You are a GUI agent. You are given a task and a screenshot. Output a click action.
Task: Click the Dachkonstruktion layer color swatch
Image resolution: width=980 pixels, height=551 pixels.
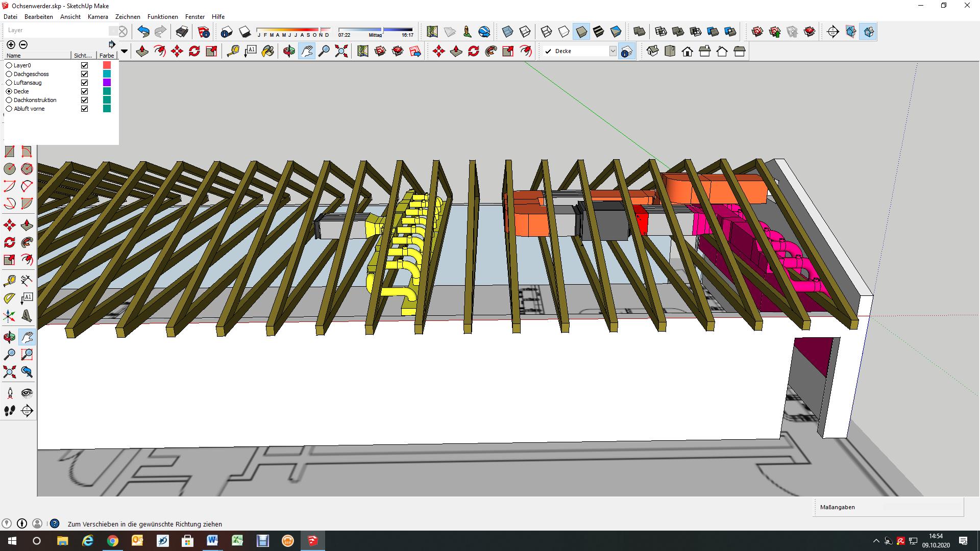[107, 100]
